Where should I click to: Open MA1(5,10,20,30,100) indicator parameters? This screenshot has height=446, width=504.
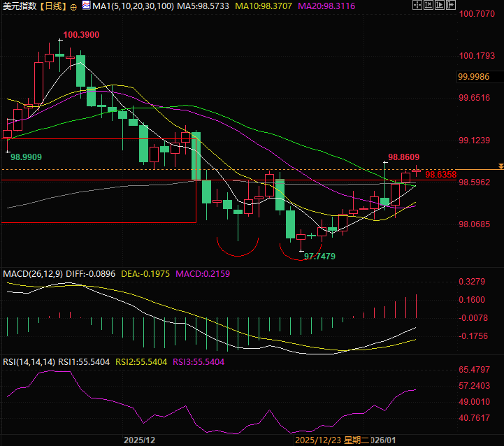pyautogui.click(x=133, y=6)
